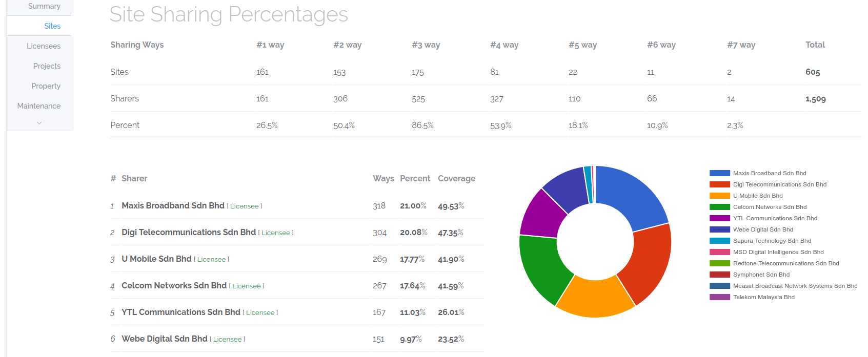Toggle YTL Communications purple legend swatch
The width and height of the screenshot is (868, 357).
[720, 218]
